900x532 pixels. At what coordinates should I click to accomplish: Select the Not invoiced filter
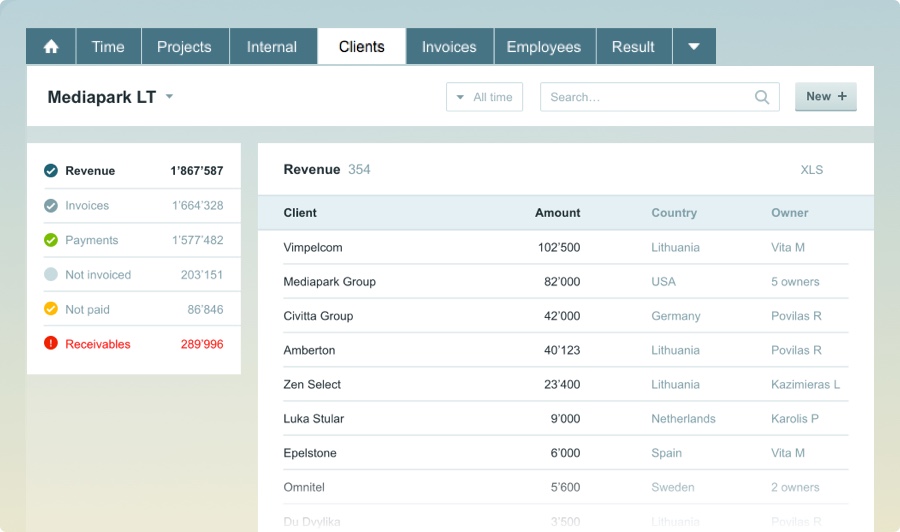tap(98, 275)
